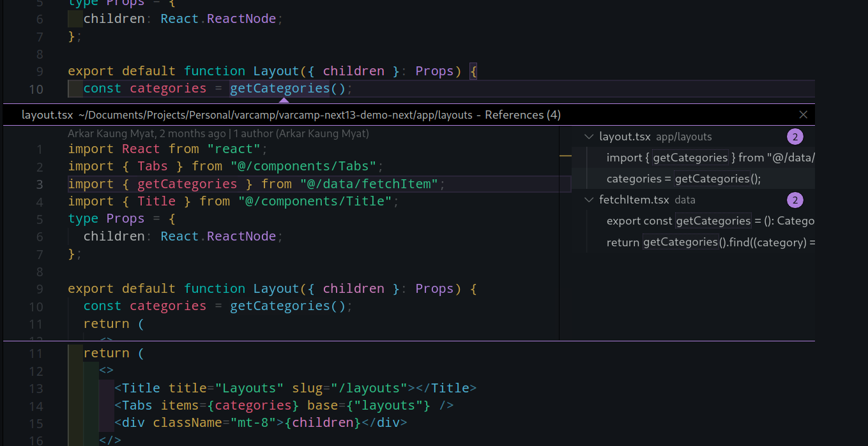This screenshot has width=868, height=446.
Task: Collapse the layout.tsx references group
Action: point(588,137)
